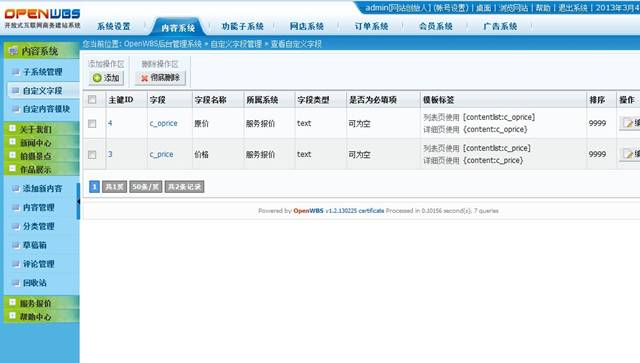Check the checkbox for row ID 4
Screen dimensions: 640x363
(92, 123)
